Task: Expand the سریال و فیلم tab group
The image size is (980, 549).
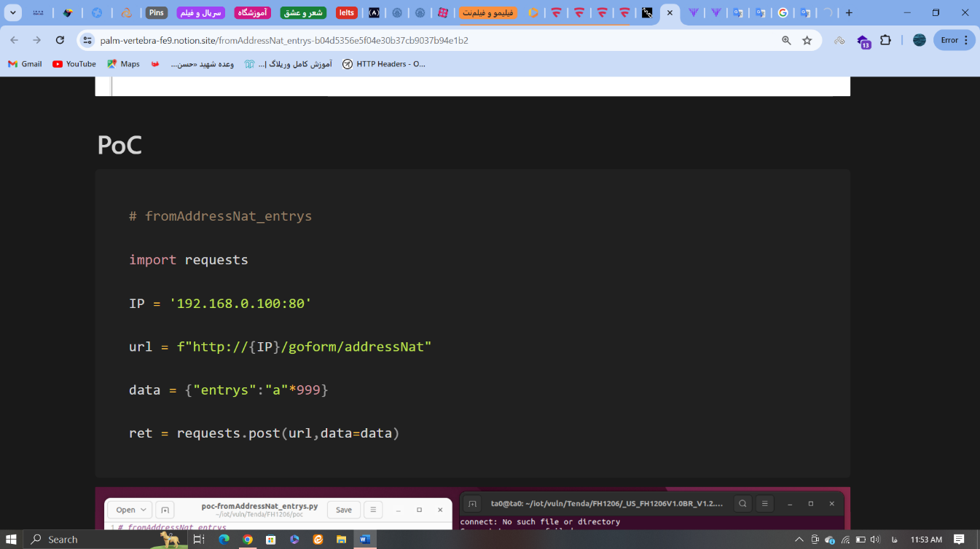Action: [202, 12]
